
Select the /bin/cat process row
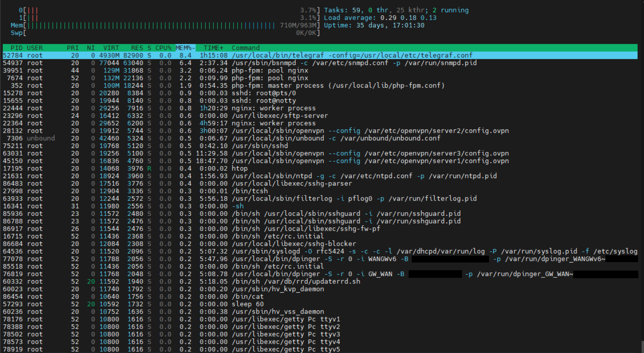320,297
